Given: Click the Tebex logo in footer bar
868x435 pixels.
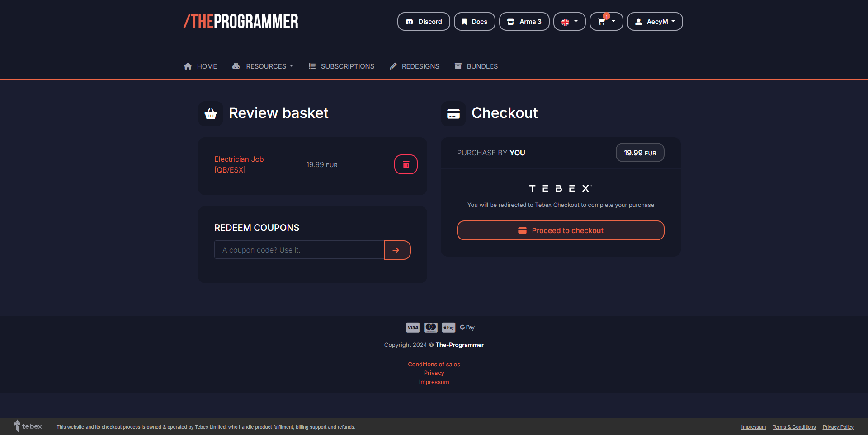Looking at the screenshot, I should [28, 426].
